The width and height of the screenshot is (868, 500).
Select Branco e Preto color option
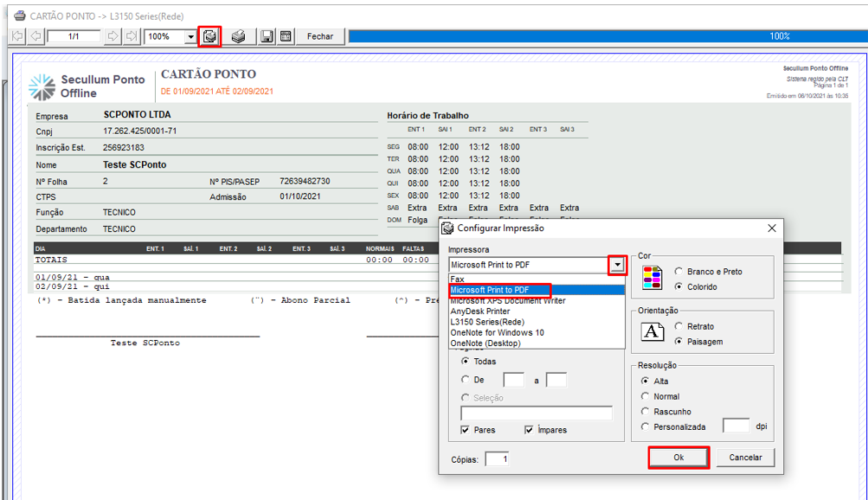[x=679, y=271]
